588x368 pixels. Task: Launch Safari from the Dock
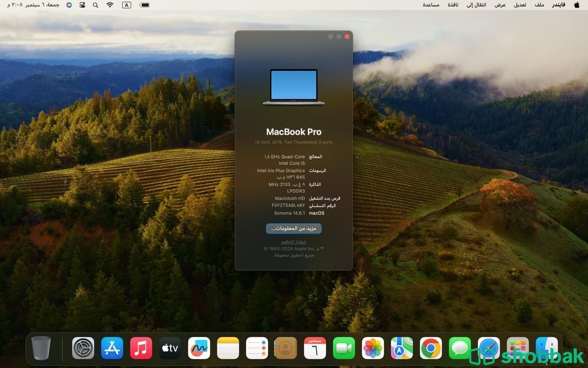pyautogui.click(x=489, y=348)
